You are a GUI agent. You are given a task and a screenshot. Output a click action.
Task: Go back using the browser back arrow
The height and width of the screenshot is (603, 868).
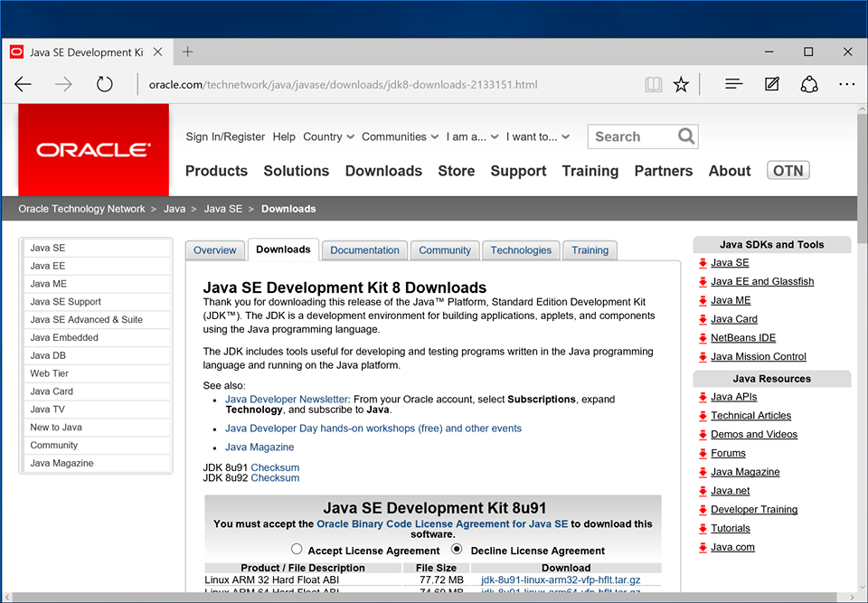click(24, 85)
